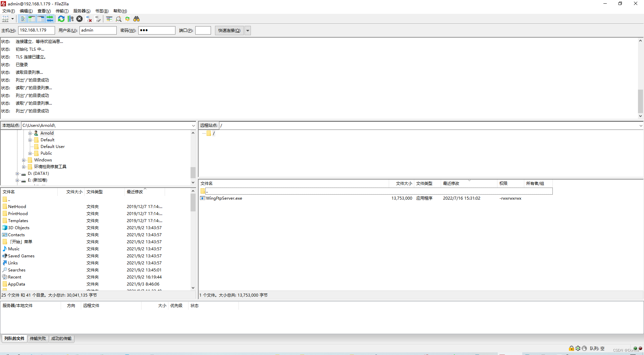Click the password input field
Image resolution: width=644 pixels, height=355 pixels.
pyautogui.click(x=157, y=30)
